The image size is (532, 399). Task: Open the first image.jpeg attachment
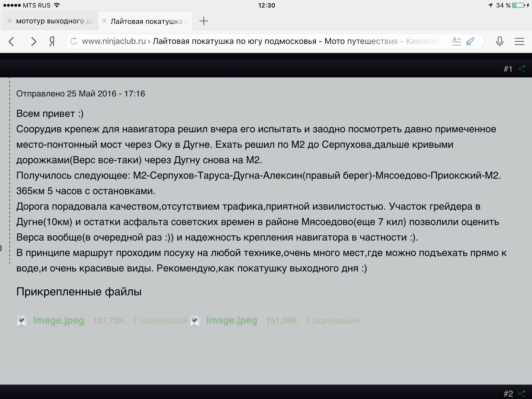click(58, 320)
